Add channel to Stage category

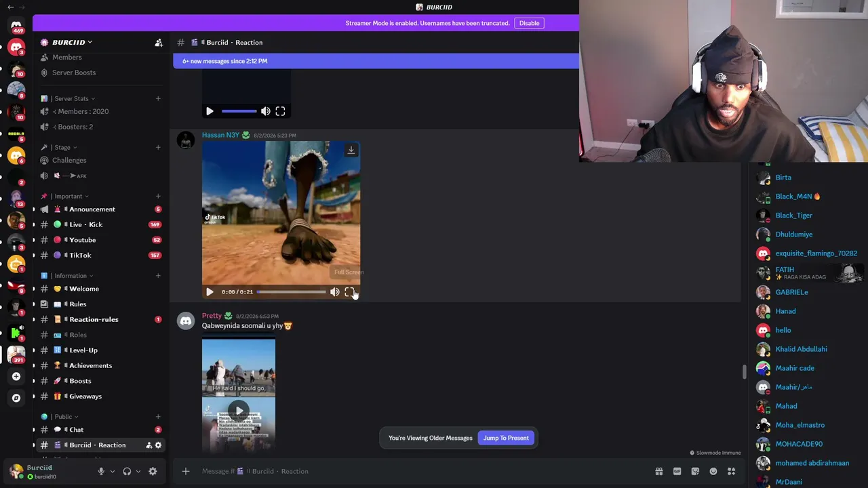pyautogui.click(x=158, y=147)
